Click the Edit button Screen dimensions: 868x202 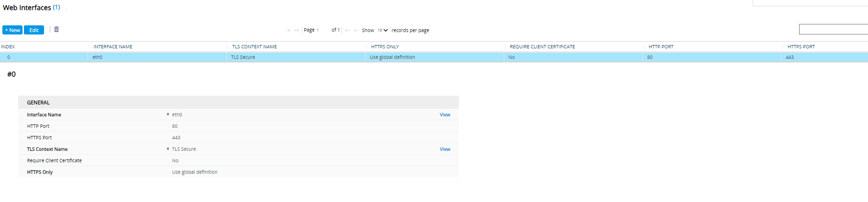[34, 30]
